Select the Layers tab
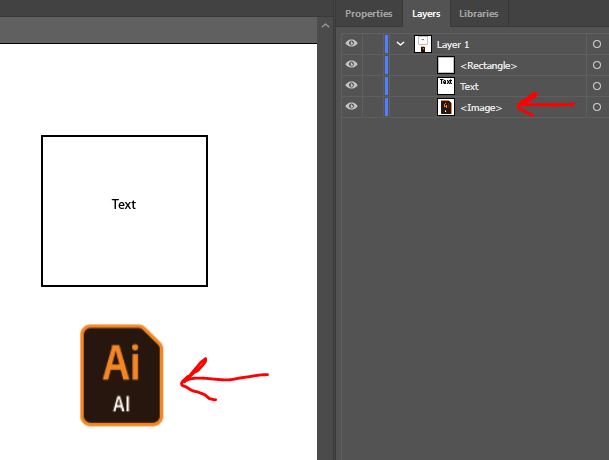609x460 pixels. pos(426,14)
